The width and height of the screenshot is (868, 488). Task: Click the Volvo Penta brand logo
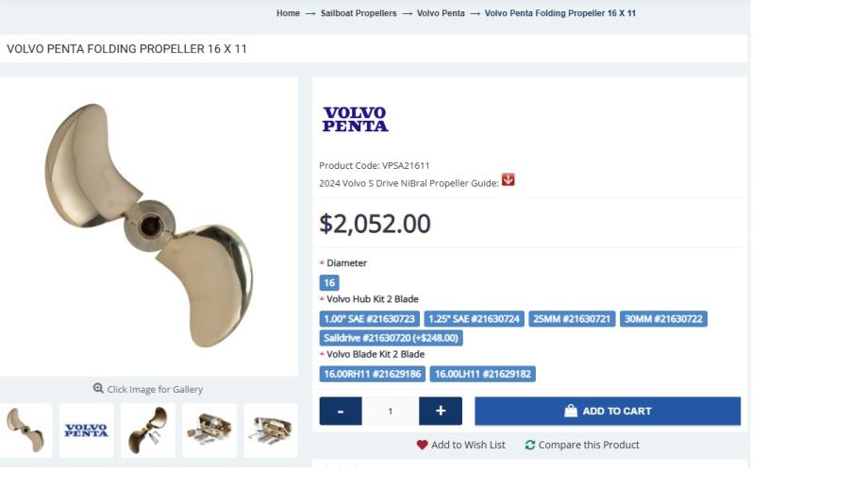pyautogui.click(x=355, y=119)
